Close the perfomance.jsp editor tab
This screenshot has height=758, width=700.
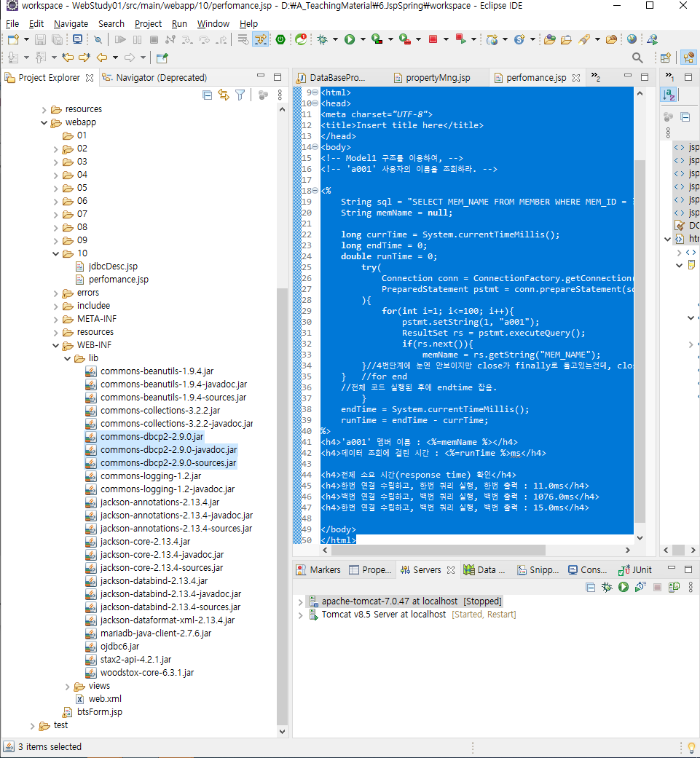pyautogui.click(x=576, y=78)
